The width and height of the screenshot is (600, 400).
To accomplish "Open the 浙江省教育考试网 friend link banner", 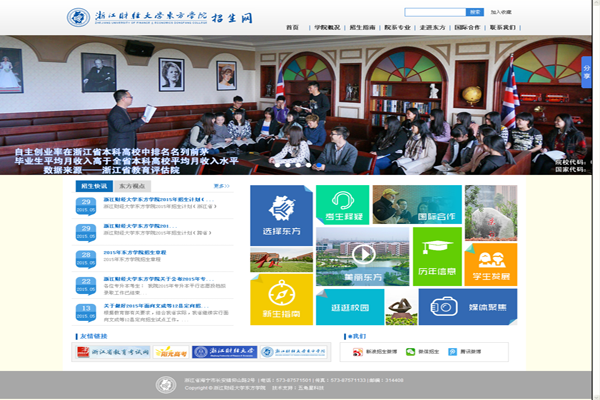I will pos(113,352).
